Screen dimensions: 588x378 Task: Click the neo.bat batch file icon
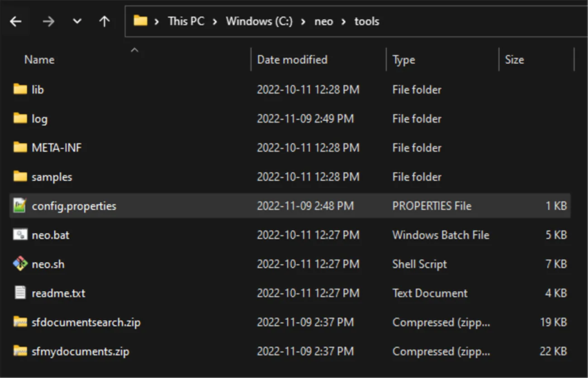pyautogui.click(x=20, y=235)
